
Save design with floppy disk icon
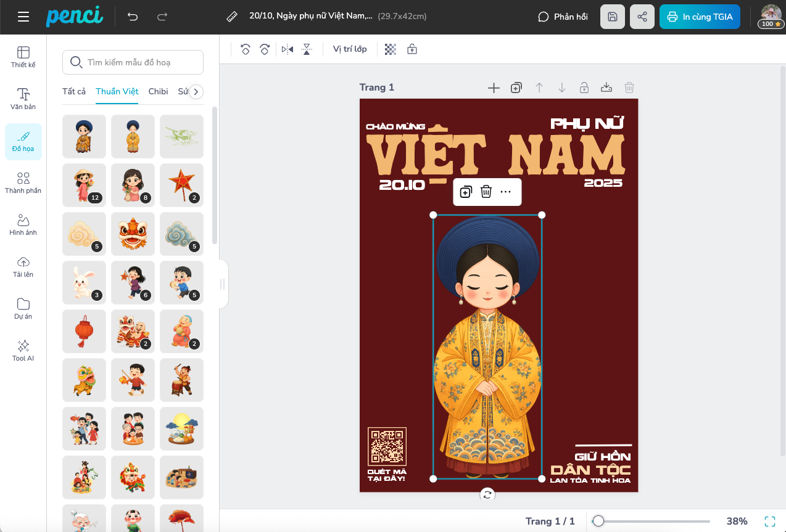612,17
